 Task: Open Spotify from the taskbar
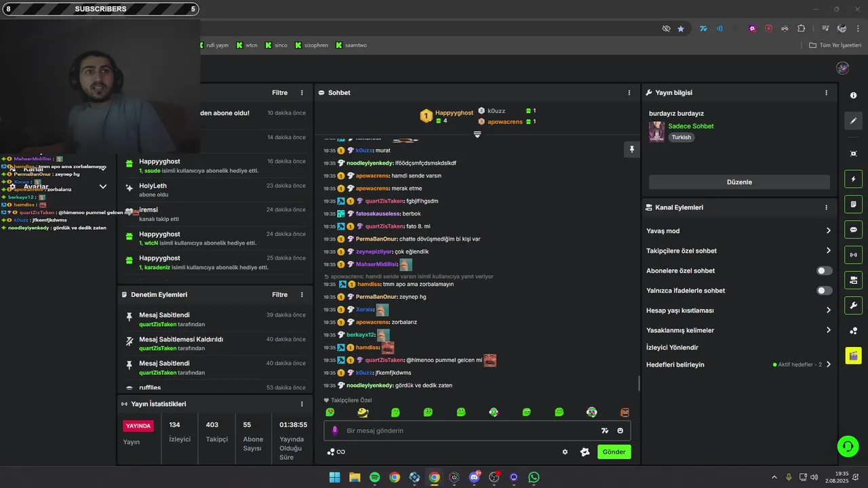click(x=375, y=477)
